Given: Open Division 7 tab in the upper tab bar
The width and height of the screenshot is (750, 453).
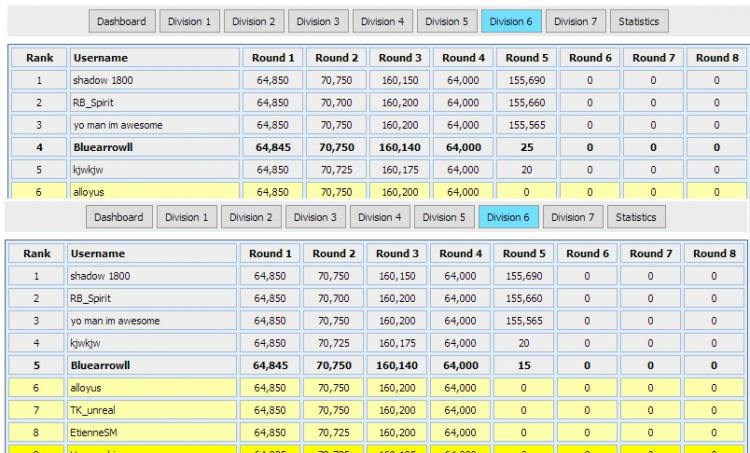Looking at the screenshot, I should (575, 21).
